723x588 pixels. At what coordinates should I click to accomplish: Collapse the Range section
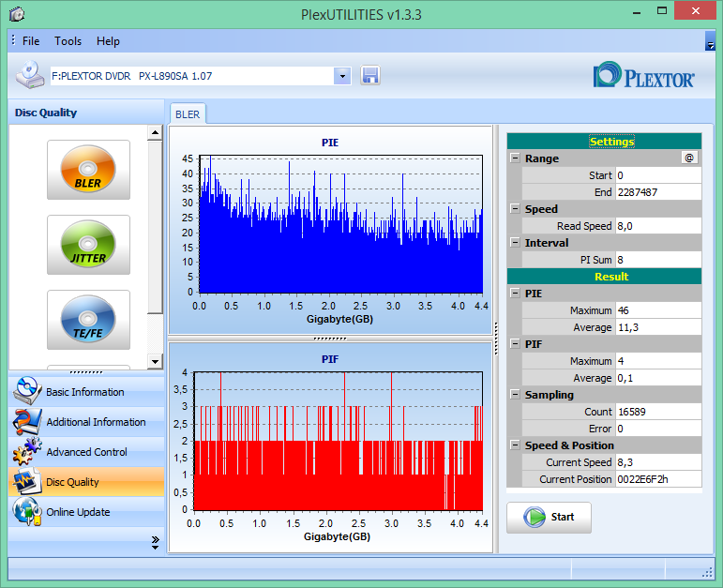pos(515,158)
